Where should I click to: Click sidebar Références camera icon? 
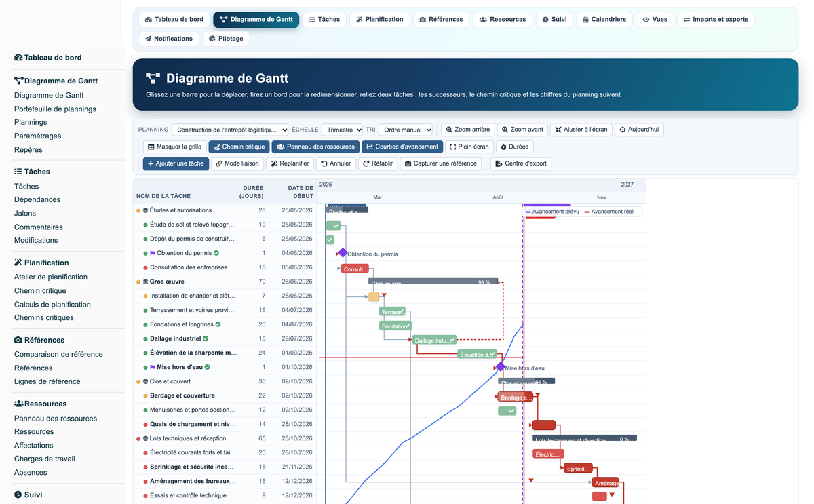point(18,340)
